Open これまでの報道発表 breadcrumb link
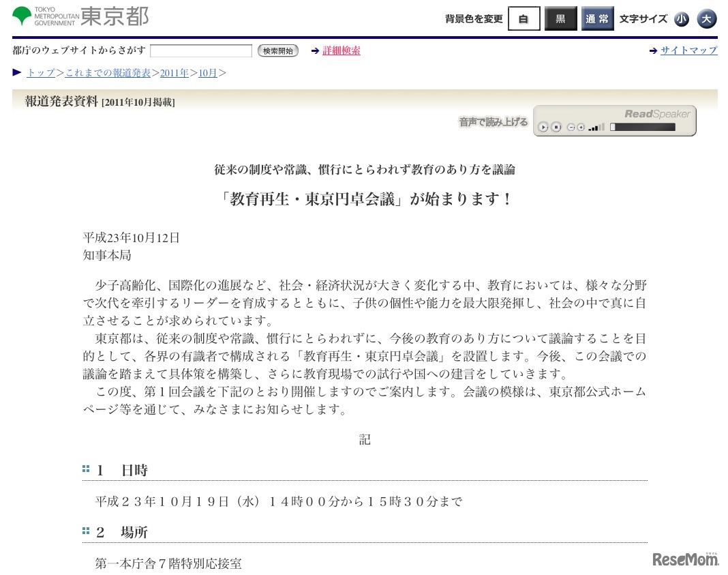This screenshot has width=728, height=575. [x=108, y=73]
